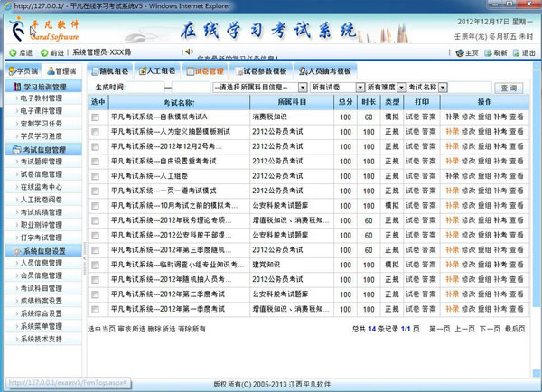Click 选中当页 link below table
Viewport: 542px width, 392px height.
(x=101, y=329)
